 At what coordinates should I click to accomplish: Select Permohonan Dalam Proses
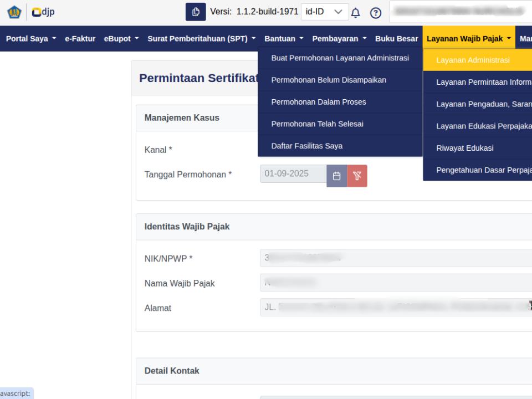340,102
